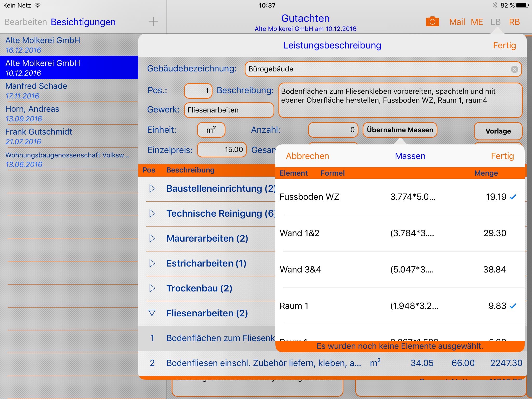This screenshot has height=399, width=532.
Task: Tap Bearbeiten in the sidebar header
Action: pyautogui.click(x=25, y=22)
